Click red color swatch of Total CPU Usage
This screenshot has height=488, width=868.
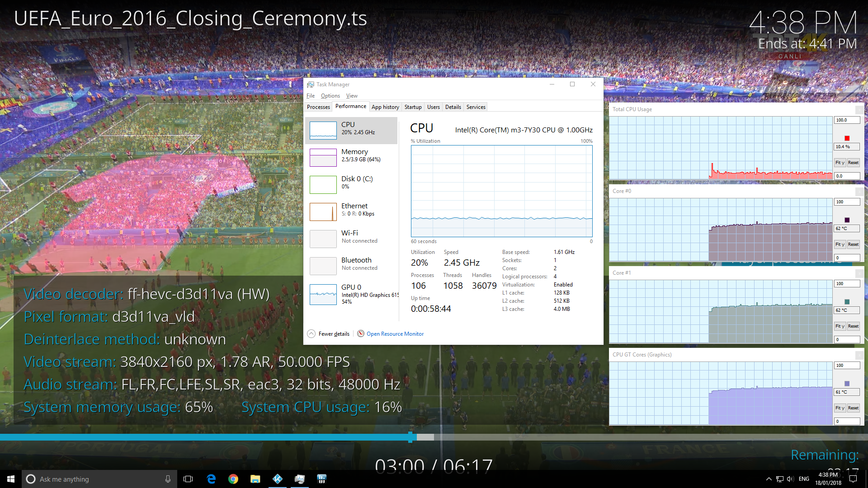[x=847, y=138]
